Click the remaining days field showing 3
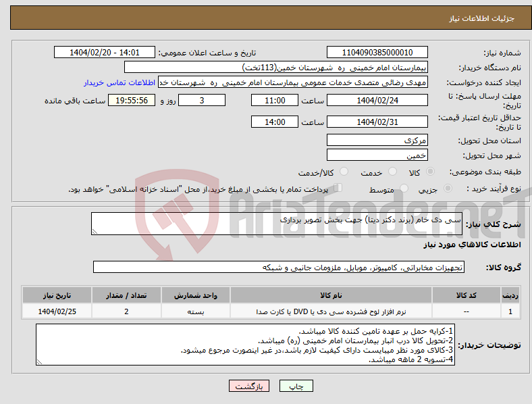Viewport: 532px width, 404px height. [x=202, y=100]
